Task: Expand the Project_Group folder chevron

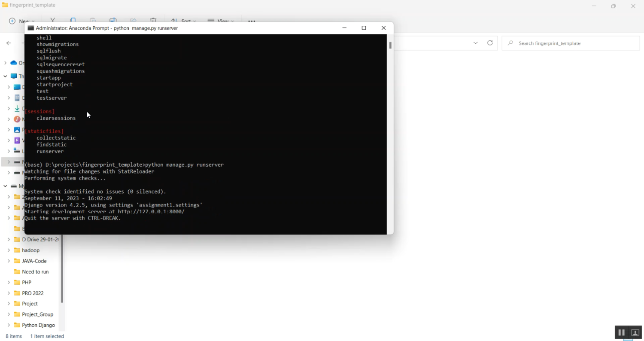Action: click(9, 314)
